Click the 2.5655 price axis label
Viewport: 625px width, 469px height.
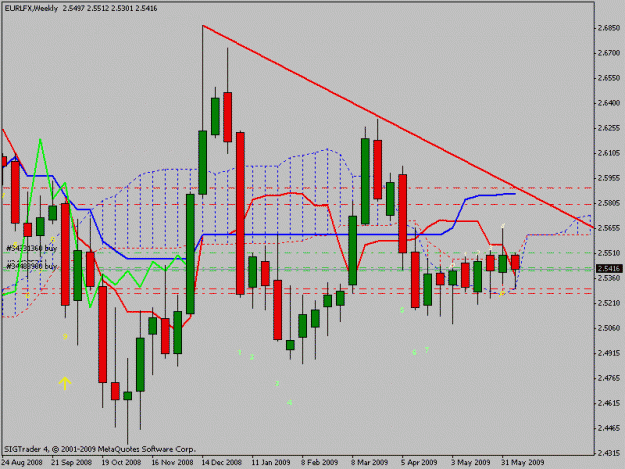609,228
